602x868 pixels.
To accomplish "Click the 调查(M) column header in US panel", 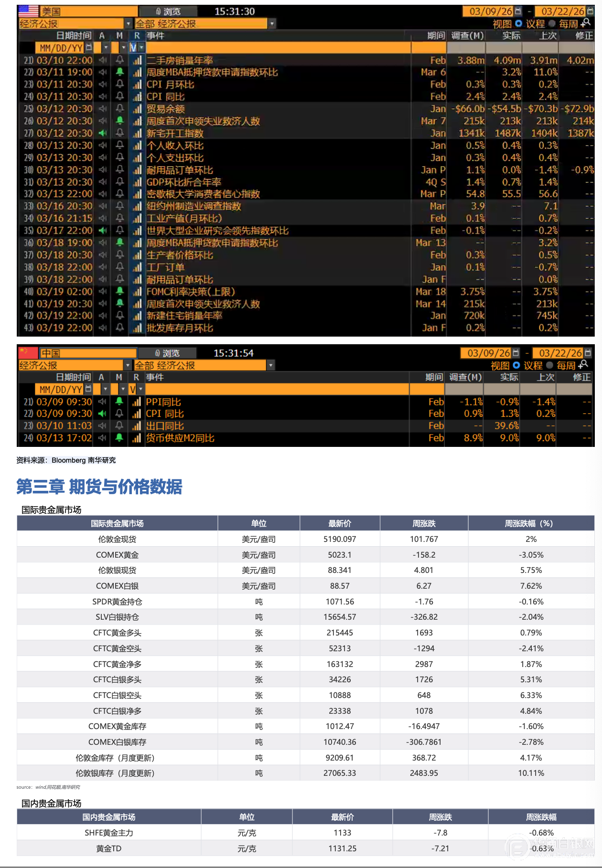I will (467, 36).
